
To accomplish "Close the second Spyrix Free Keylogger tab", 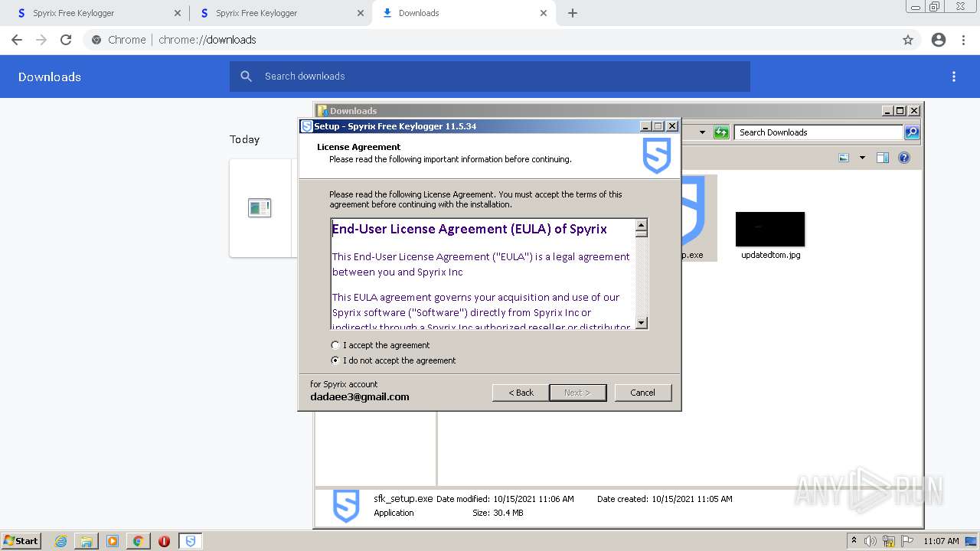I will tap(361, 13).
